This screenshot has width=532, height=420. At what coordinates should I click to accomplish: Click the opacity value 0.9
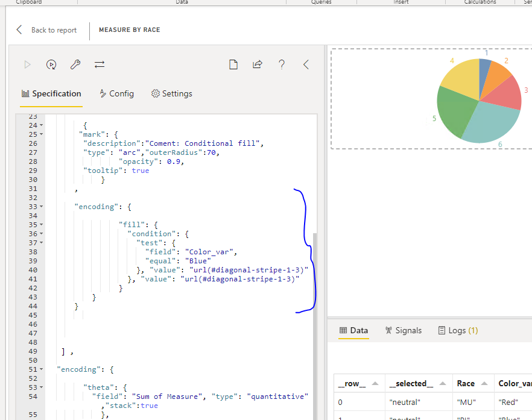pyautogui.click(x=173, y=161)
